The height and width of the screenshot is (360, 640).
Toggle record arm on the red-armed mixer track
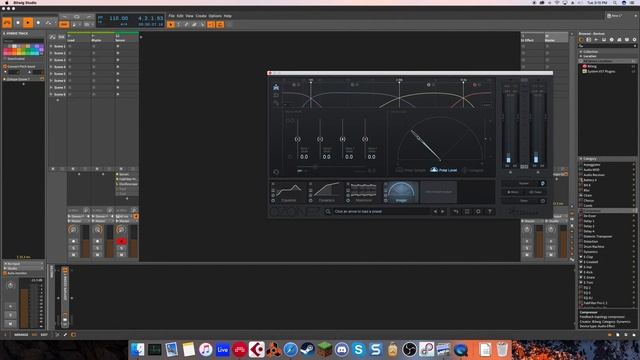click(x=121, y=241)
